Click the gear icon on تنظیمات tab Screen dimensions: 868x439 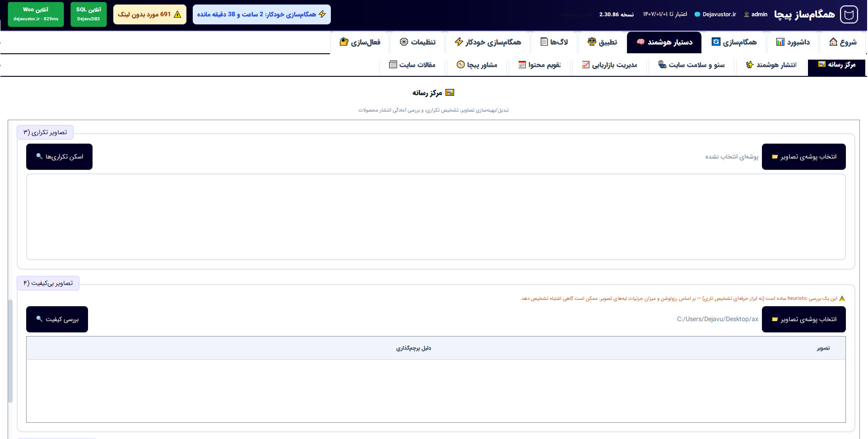pyautogui.click(x=404, y=42)
